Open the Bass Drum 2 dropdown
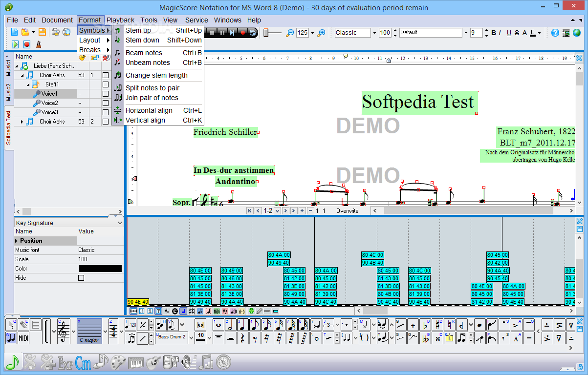Screen dimensions: 588x375 [x=192, y=337]
